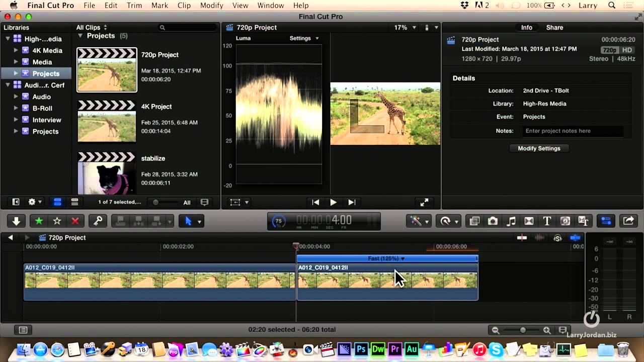Adjust the timeline zoom slider
644x362 pixels.
click(x=522, y=330)
